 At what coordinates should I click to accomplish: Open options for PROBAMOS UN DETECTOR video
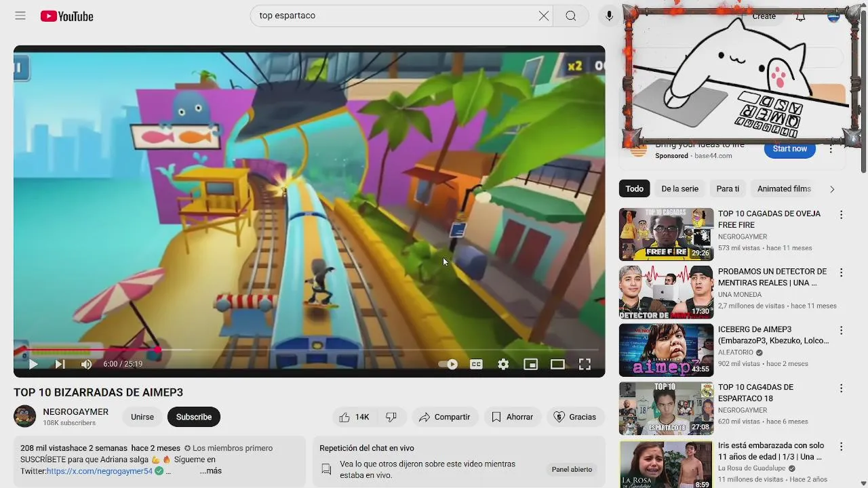point(841,272)
